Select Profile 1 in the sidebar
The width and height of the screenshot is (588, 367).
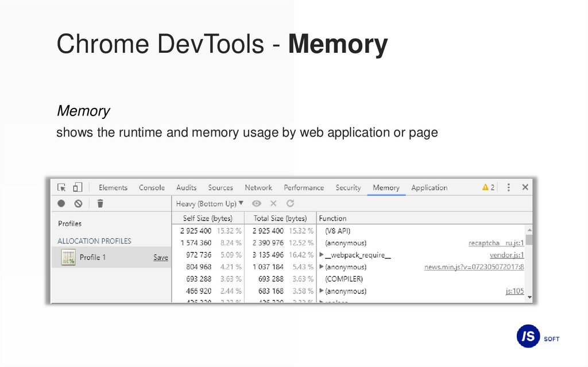pos(92,257)
